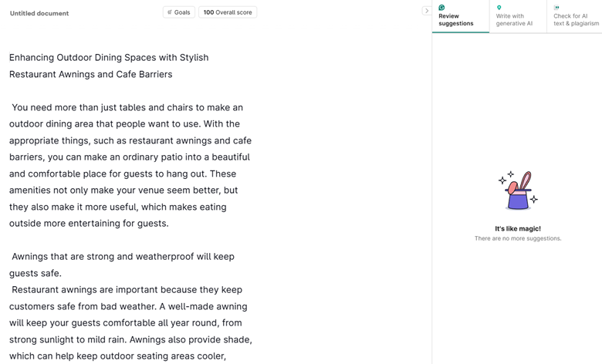Rename the Untitled document title
The width and height of the screenshot is (602, 364).
point(39,13)
